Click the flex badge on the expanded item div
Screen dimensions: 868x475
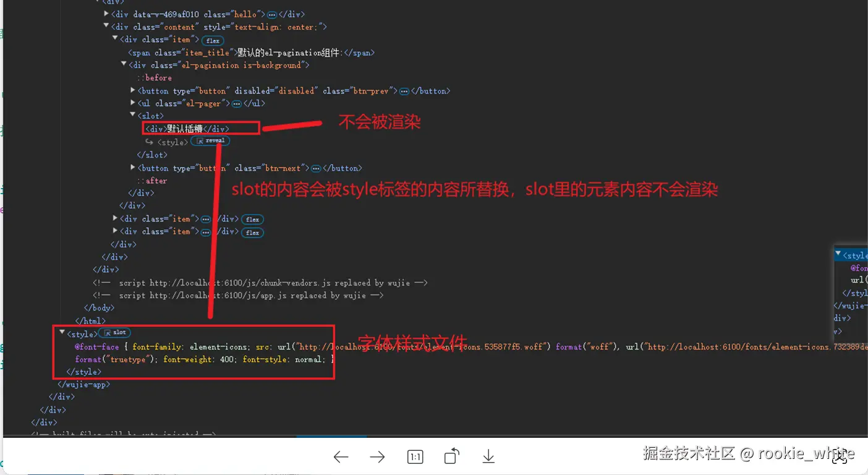tap(213, 40)
